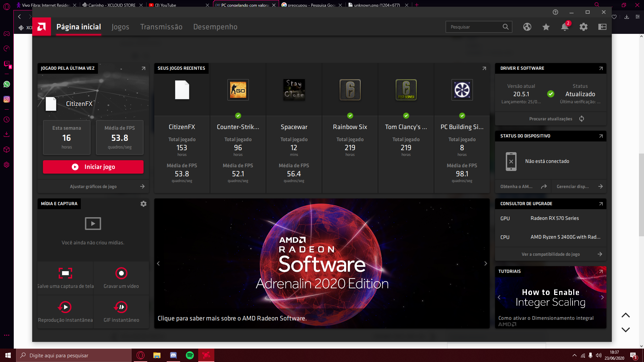Click the PC Building Simulator icon
Image resolution: width=644 pixels, height=362 pixels.
(x=462, y=90)
